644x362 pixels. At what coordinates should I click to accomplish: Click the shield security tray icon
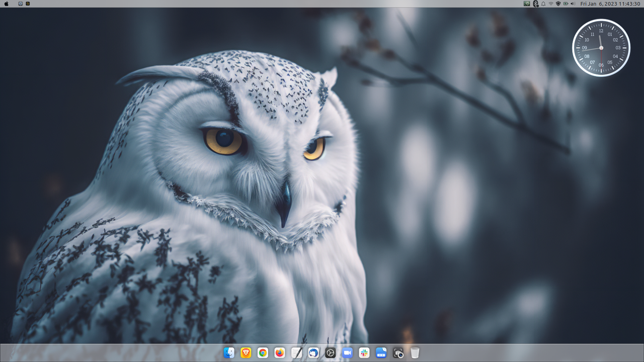coord(558,4)
